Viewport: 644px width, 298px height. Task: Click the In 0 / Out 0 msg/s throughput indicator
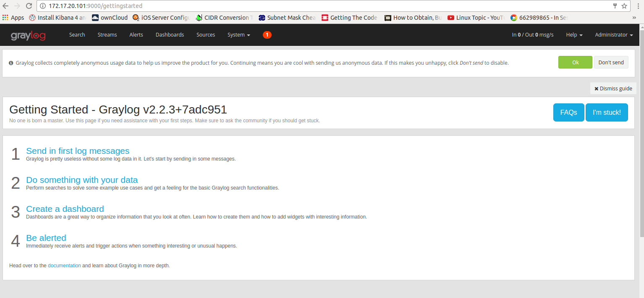[533, 35]
